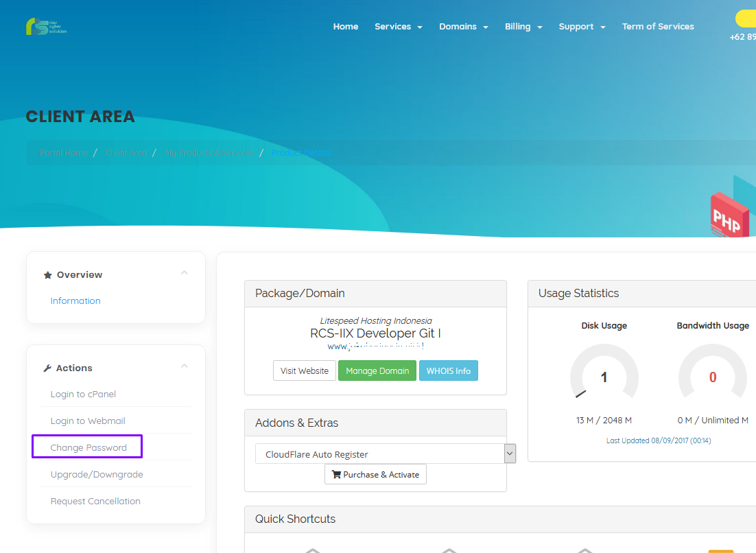Go to the Home page
Image resolution: width=756 pixels, height=553 pixels.
pos(346,27)
